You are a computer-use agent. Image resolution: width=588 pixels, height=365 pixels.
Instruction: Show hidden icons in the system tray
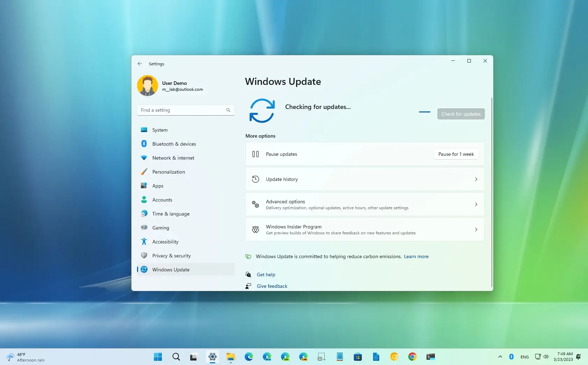(500, 357)
